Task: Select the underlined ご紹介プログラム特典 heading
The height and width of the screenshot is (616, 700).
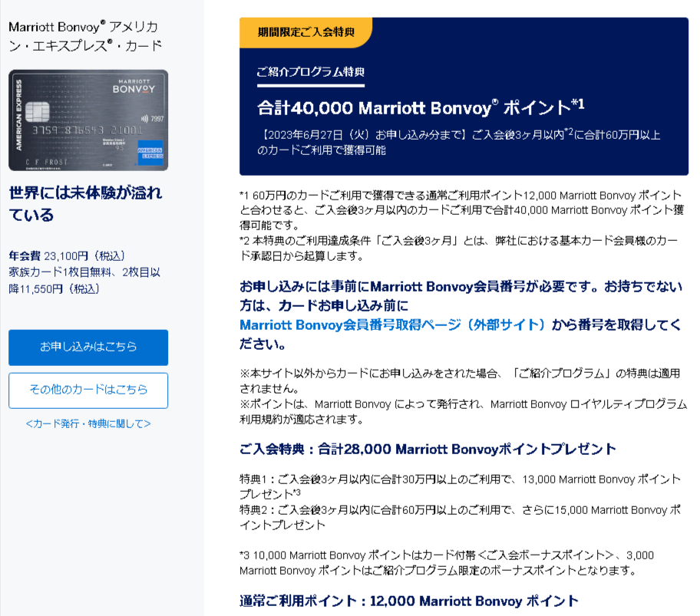Action: [310, 71]
